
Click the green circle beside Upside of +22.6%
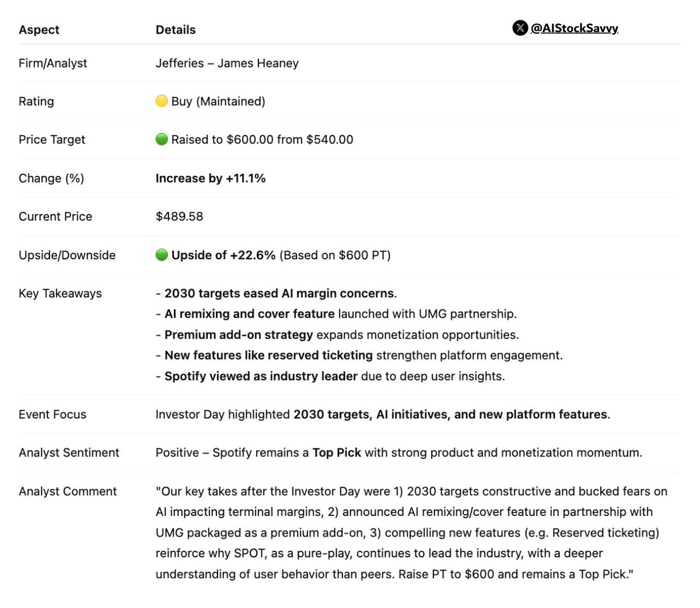(x=162, y=255)
